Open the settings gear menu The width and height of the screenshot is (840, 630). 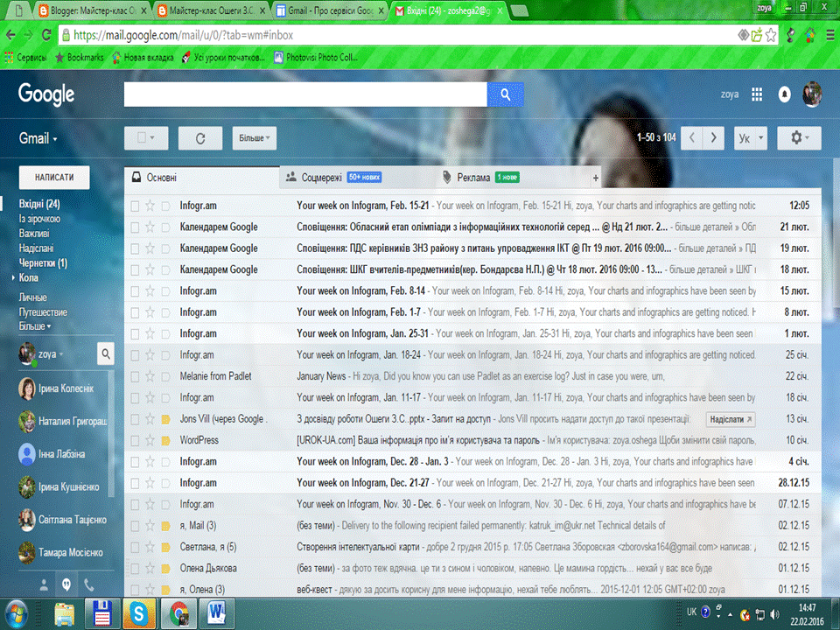799,137
